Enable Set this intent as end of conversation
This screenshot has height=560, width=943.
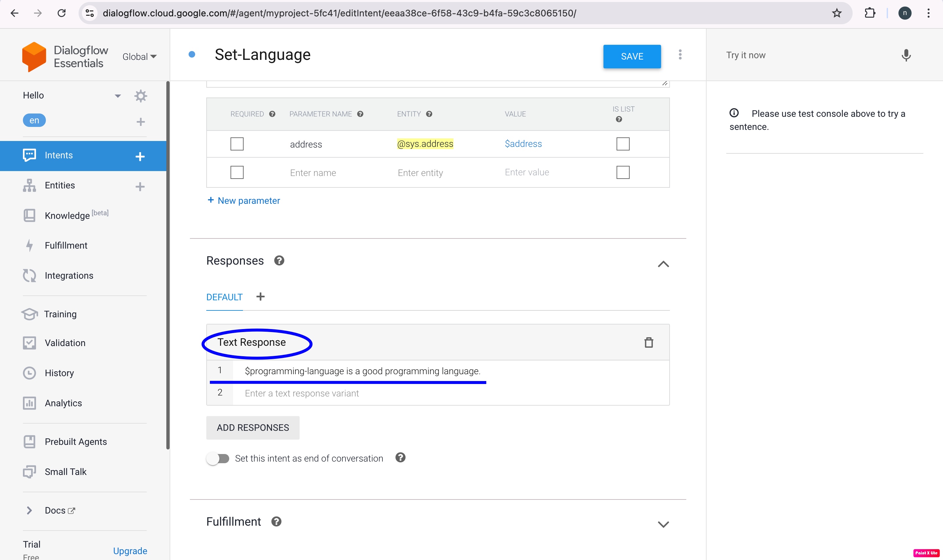218,458
